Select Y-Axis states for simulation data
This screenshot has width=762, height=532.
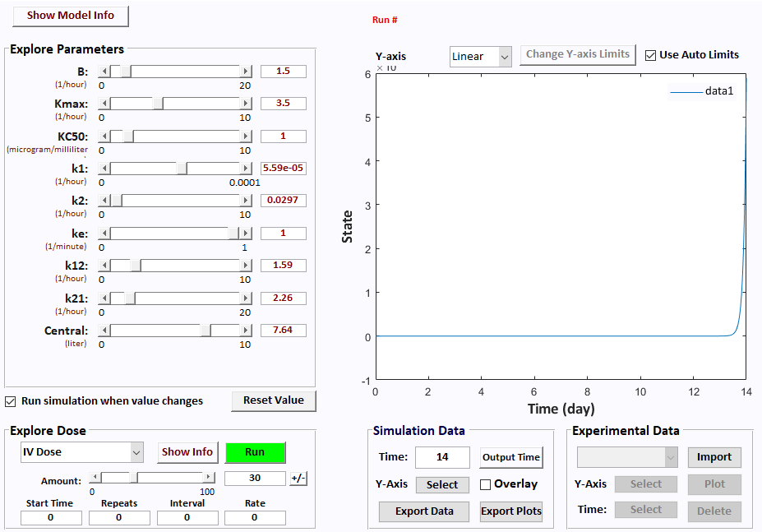coord(442,484)
